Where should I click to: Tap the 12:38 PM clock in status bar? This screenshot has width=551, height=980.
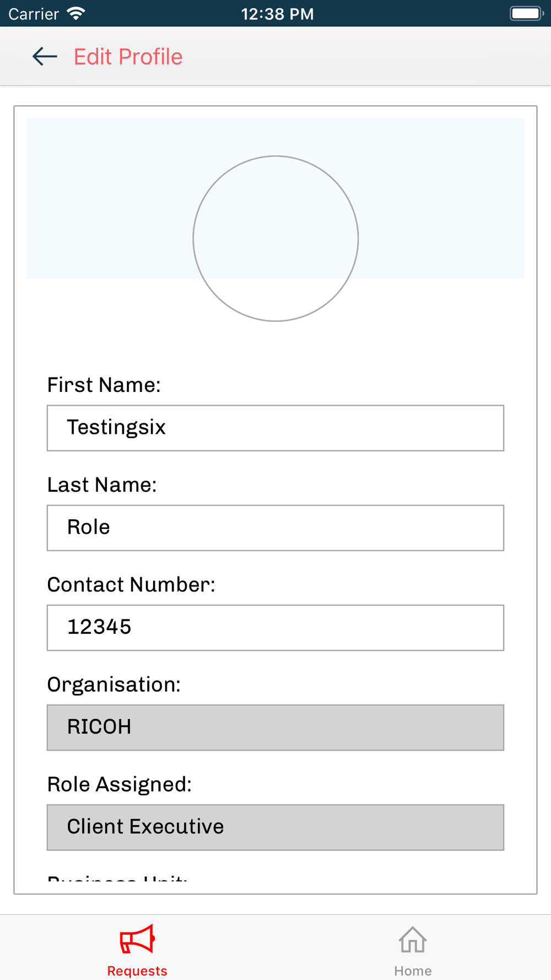[x=277, y=14]
